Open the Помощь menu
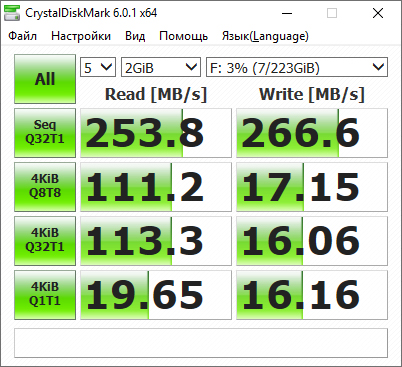 coord(184,36)
